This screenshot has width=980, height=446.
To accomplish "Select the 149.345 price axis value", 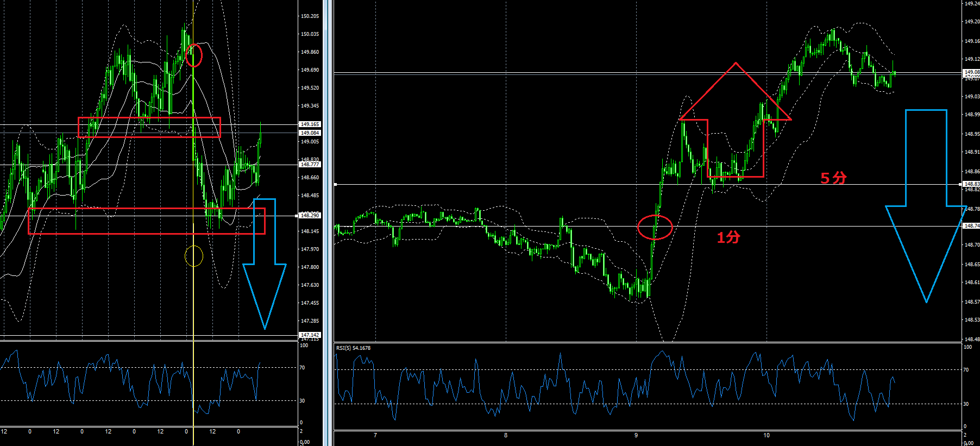I will click(310, 106).
